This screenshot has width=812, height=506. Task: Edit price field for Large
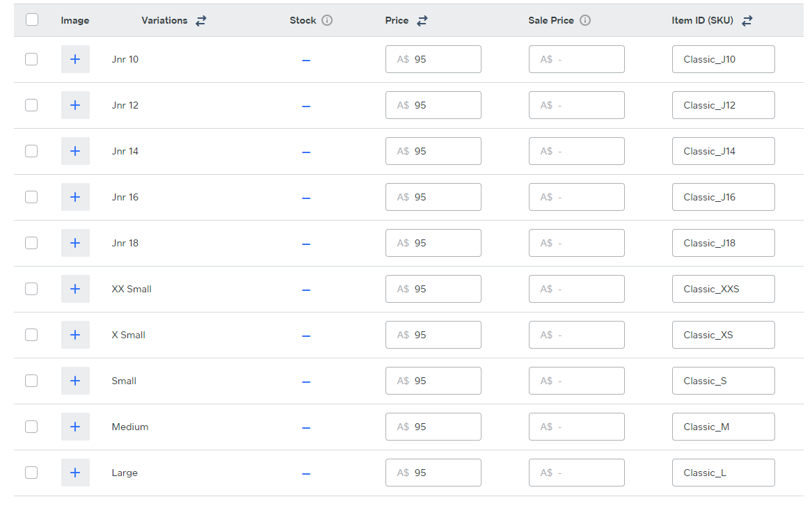pos(433,473)
